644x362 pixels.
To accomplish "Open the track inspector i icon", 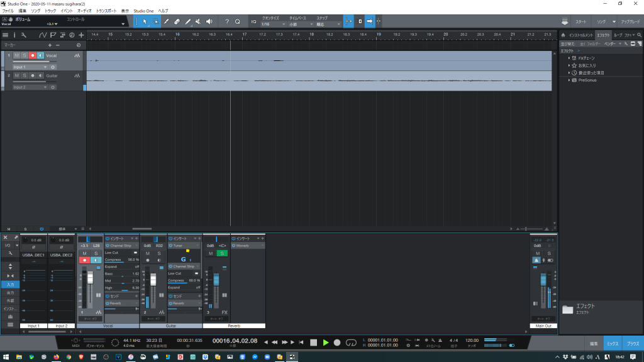I will [x=14, y=35].
